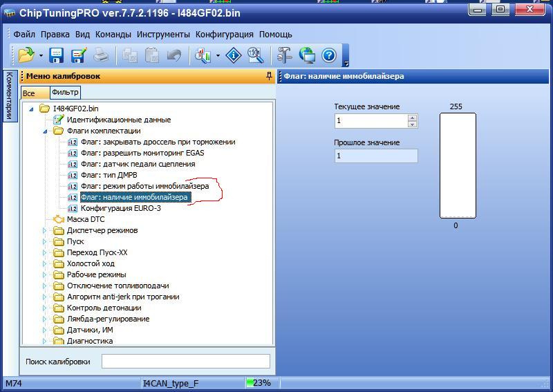The width and height of the screenshot is (553, 392).
Task: Open the dropdown arrow beside the open-folder icon
Action: [41, 56]
